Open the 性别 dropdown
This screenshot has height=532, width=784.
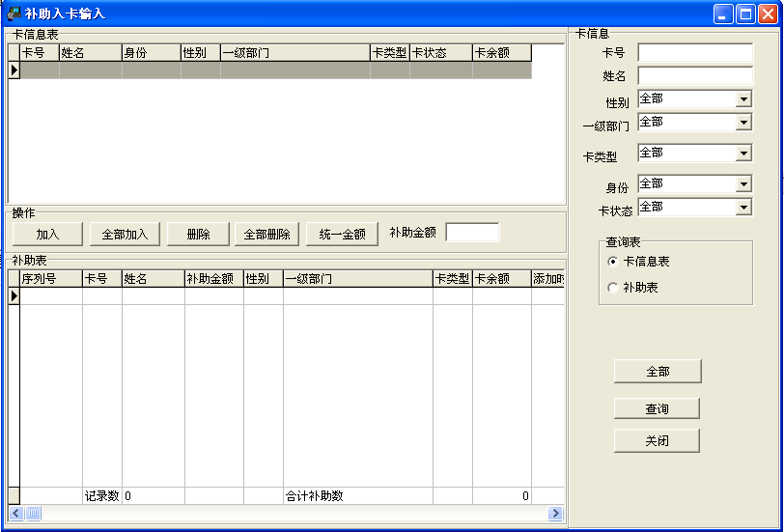(x=744, y=99)
